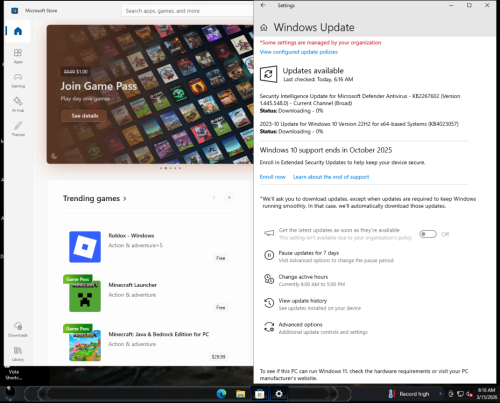Open the Apps section in Store sidebar
The height and width of the screenshot is (403, 500).
coord(18,56)
